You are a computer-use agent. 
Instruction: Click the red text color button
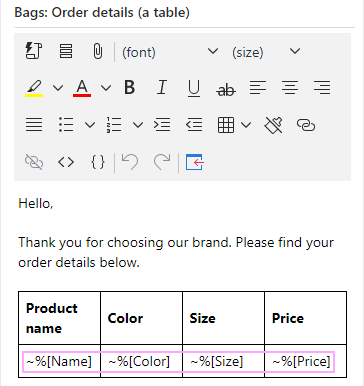82,88
